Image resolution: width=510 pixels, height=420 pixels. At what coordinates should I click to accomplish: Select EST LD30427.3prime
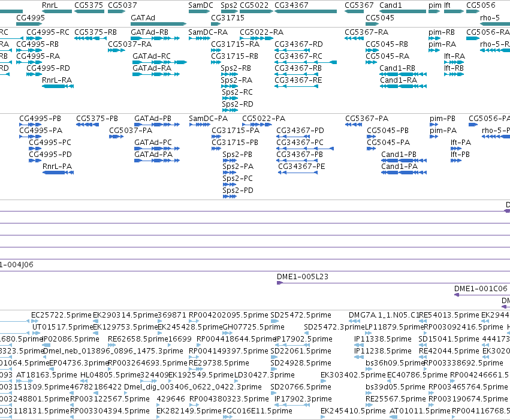pos(264,376)
